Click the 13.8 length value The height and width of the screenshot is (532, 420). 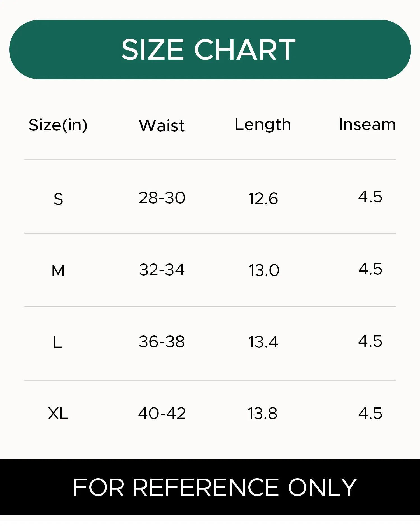pos(263,413)
